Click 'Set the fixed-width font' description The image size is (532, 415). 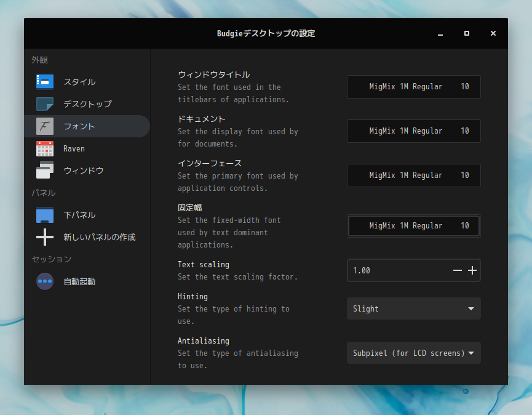point(229,220)
